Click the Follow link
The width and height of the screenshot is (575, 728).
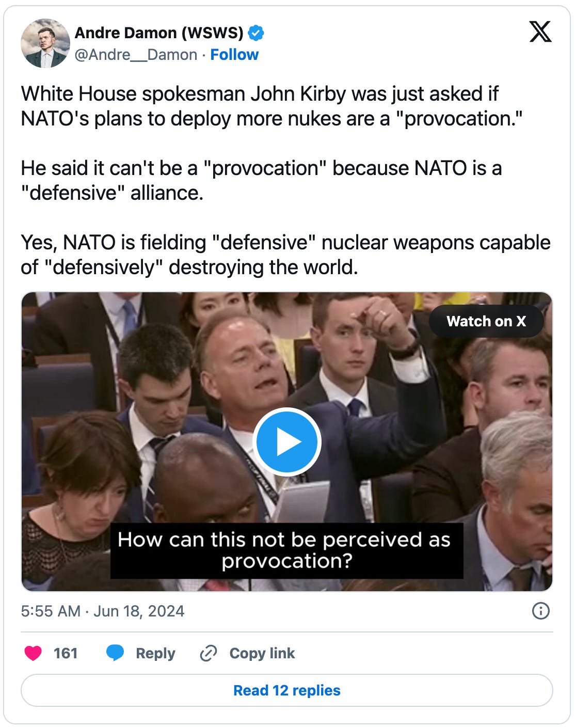(235, 53)
